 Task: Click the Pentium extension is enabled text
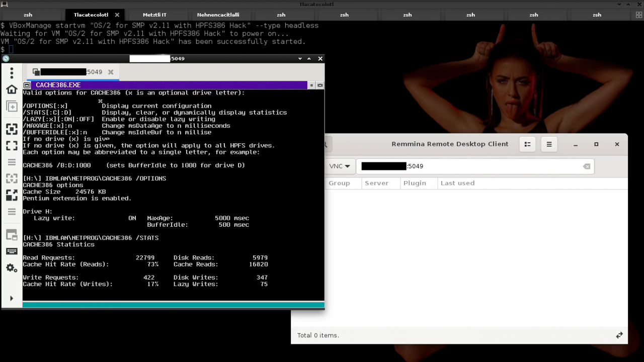pos(77,198)
